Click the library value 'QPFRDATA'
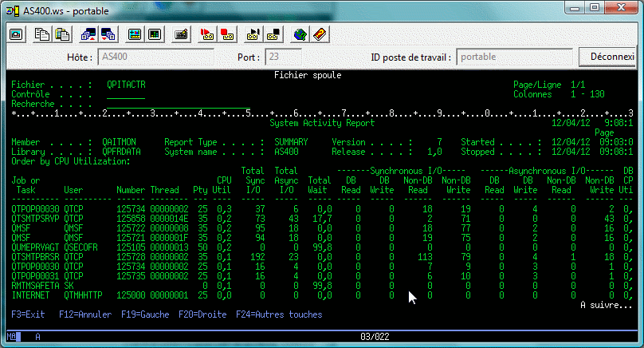The width and height of the screenshot is (644, 348). pos(121,152)
